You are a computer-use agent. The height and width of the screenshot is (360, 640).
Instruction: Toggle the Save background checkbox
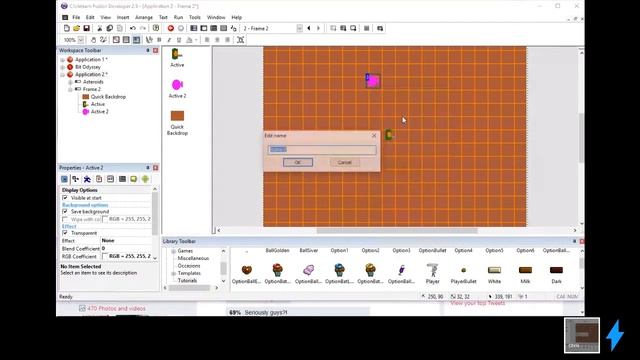[x=64, y=211]
